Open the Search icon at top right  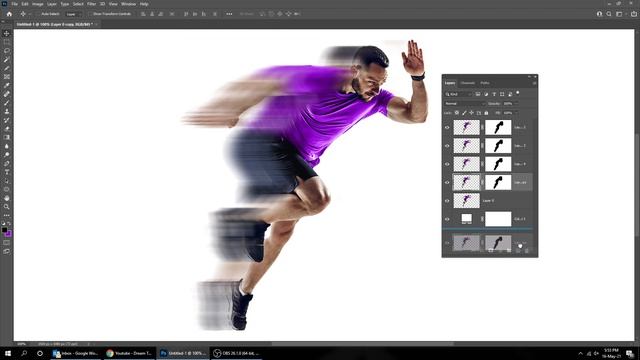point(609,14)
